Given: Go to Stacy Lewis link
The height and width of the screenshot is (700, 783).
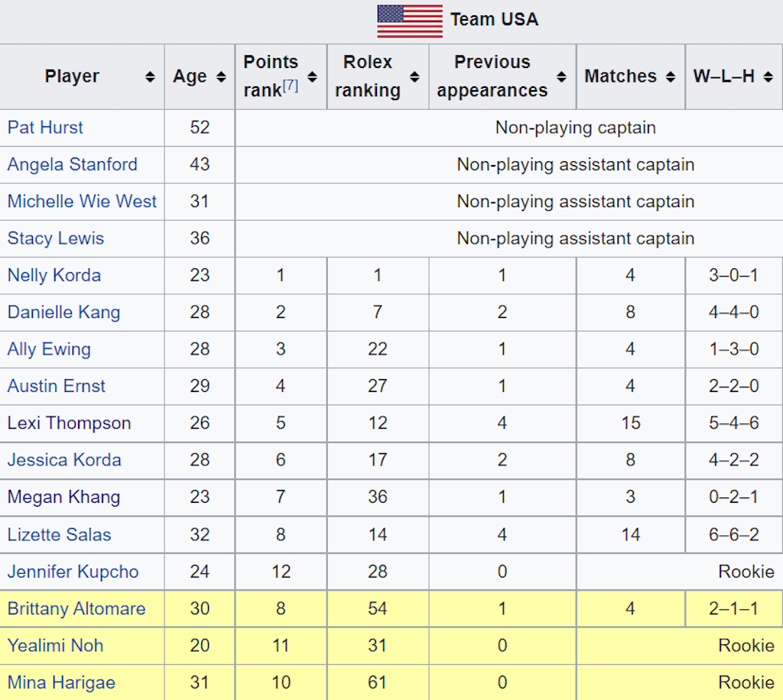Looking at the screenshot, I should tap(56, 238).
